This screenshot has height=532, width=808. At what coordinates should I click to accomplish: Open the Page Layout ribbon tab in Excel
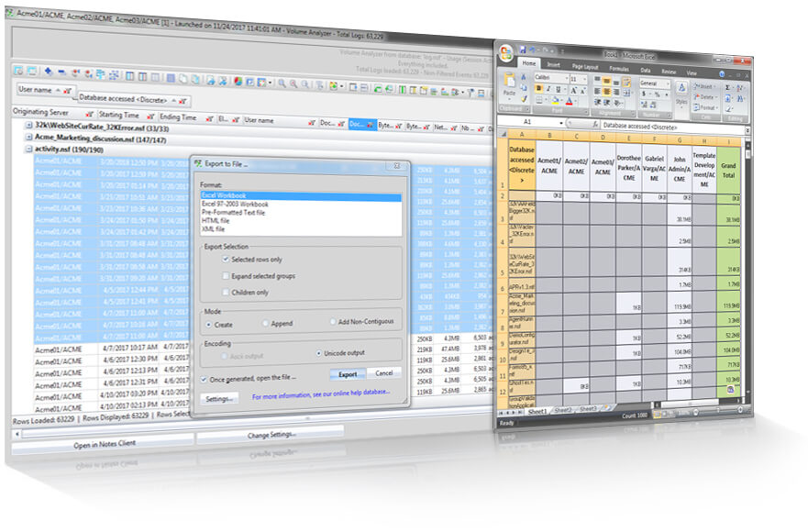[585, 66]
